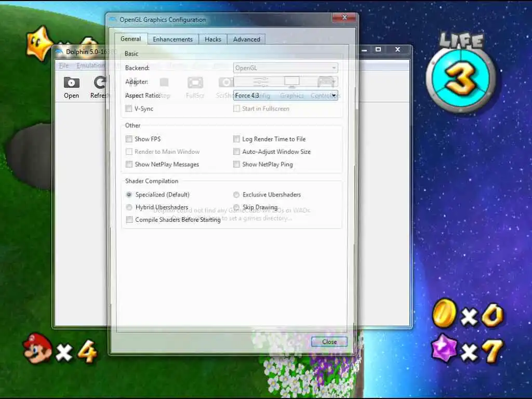The width and height of the screenshot is (532, 399).
Task: Click the Open icon in Dolphin toolbar
Action: click(71, 87)
